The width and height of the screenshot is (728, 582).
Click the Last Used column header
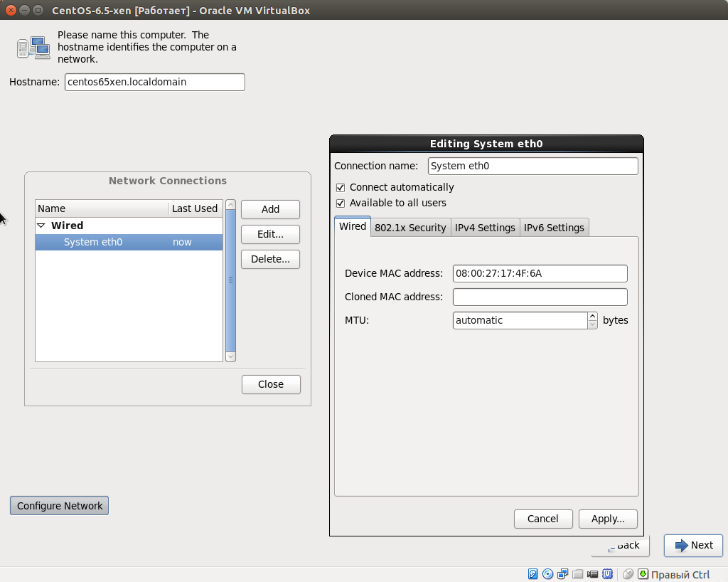(196, 209)
